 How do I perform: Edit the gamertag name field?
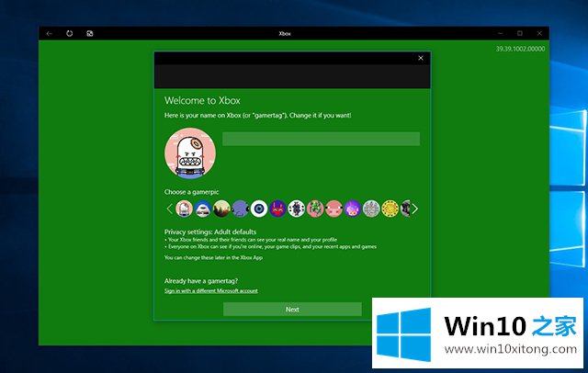321,139
